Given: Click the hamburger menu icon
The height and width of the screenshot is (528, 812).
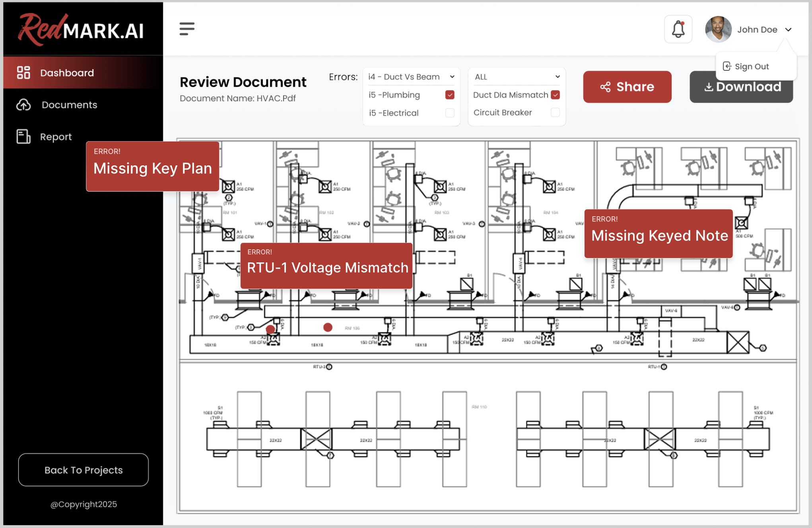Looking at the screenshot, I should [186, 29].
